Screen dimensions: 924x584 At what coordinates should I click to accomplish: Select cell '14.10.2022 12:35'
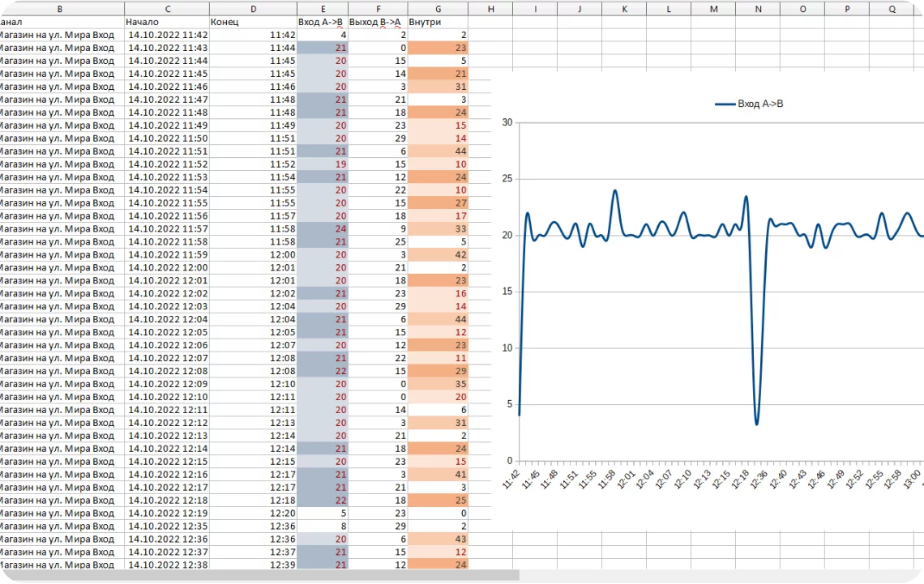click(167, 526)
